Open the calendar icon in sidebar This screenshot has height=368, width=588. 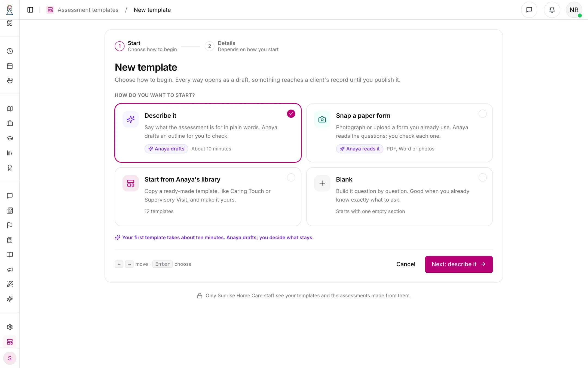tap(10, 66)
